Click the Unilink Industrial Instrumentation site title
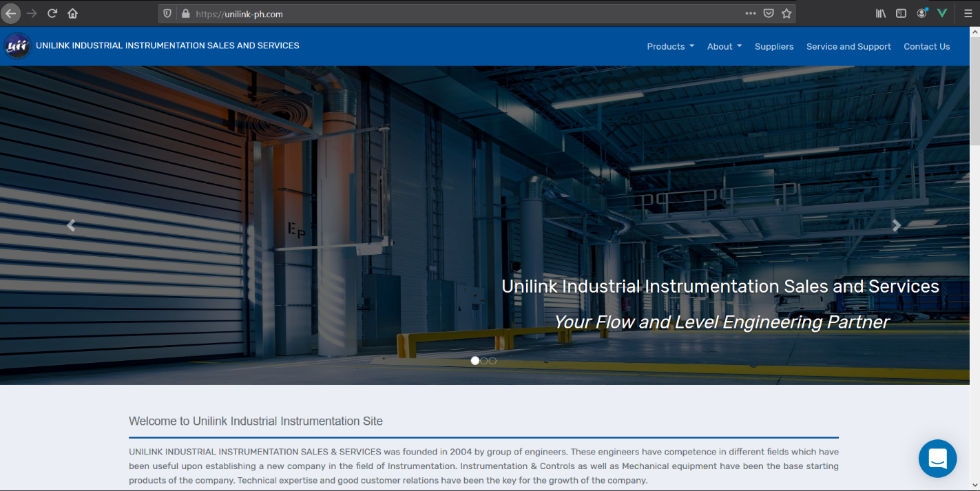The image size is (980, 491). pyautogui.click(x=167, y=45)
